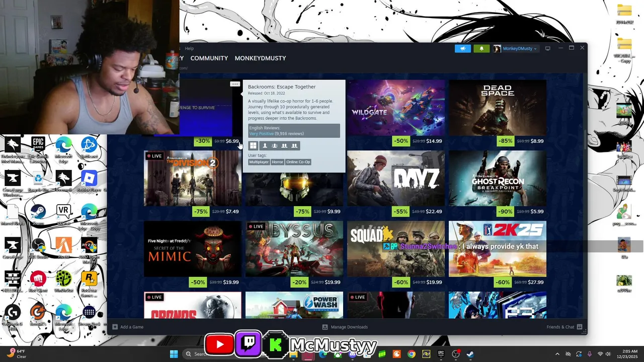Open the Help menu in Steam
Viewport: 644px width, 362px height.
click(x=189, y=48)
